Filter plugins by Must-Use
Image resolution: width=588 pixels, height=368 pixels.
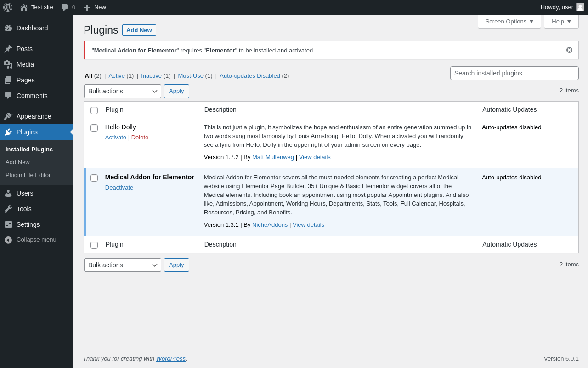pyautogui.click(x=191, y=76)
